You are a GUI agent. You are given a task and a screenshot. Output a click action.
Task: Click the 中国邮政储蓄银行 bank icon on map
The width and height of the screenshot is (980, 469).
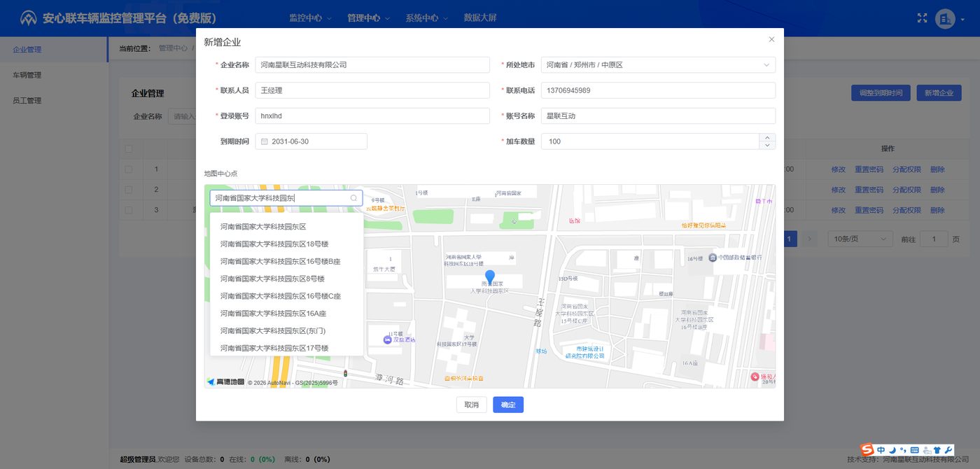click(x=712, y=258)
